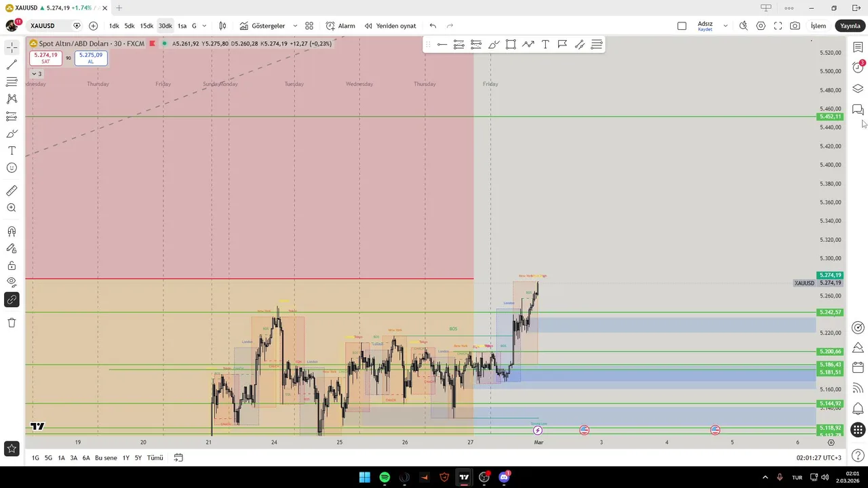Viewport: 868px width, 488px height.
Task: Set chart range to Bu sene
Action: 106,458
